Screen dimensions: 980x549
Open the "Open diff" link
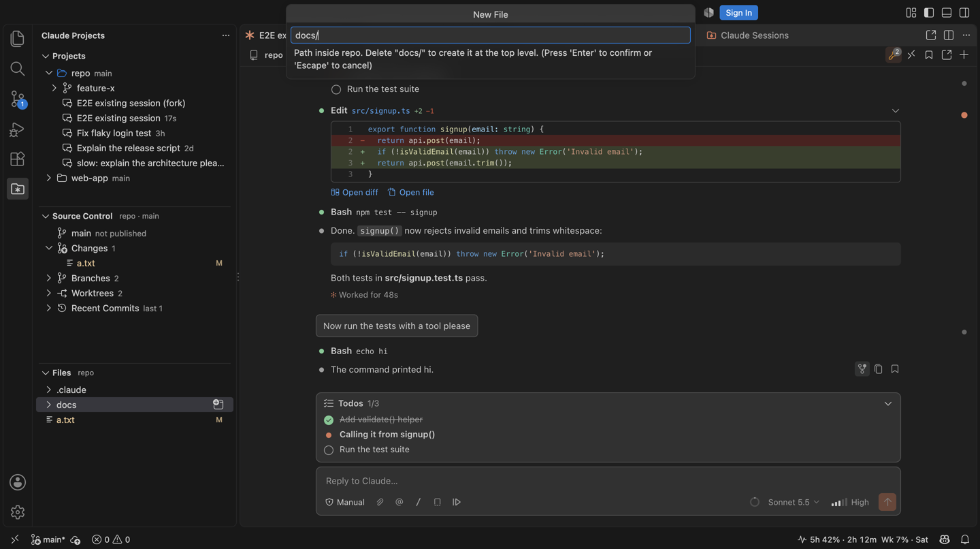click(x=355, y=193)
